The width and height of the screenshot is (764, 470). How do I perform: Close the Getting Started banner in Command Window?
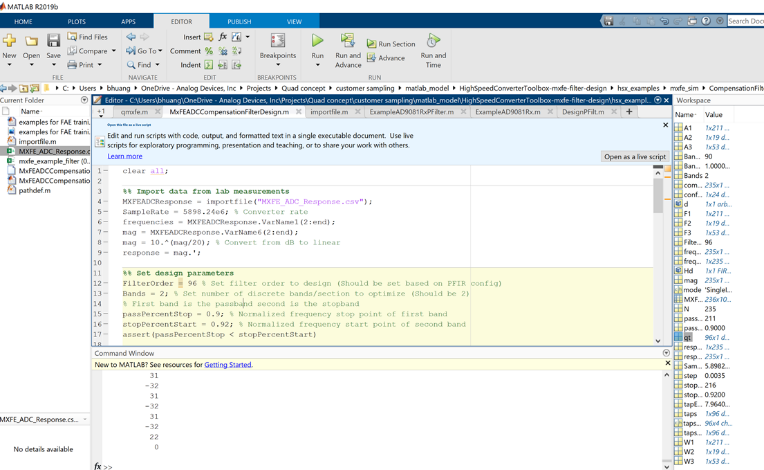(668, 363)
